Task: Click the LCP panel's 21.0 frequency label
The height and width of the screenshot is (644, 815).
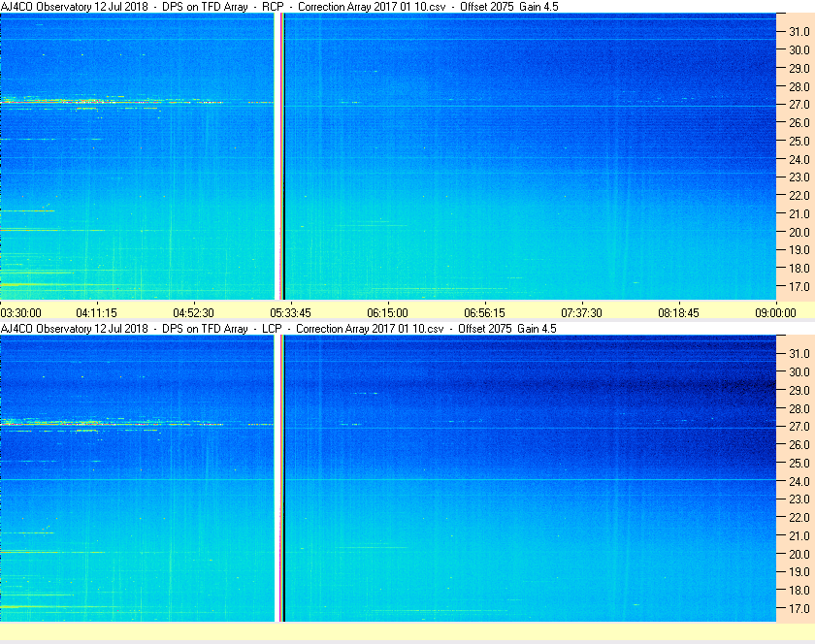Action: click(799, 535)
